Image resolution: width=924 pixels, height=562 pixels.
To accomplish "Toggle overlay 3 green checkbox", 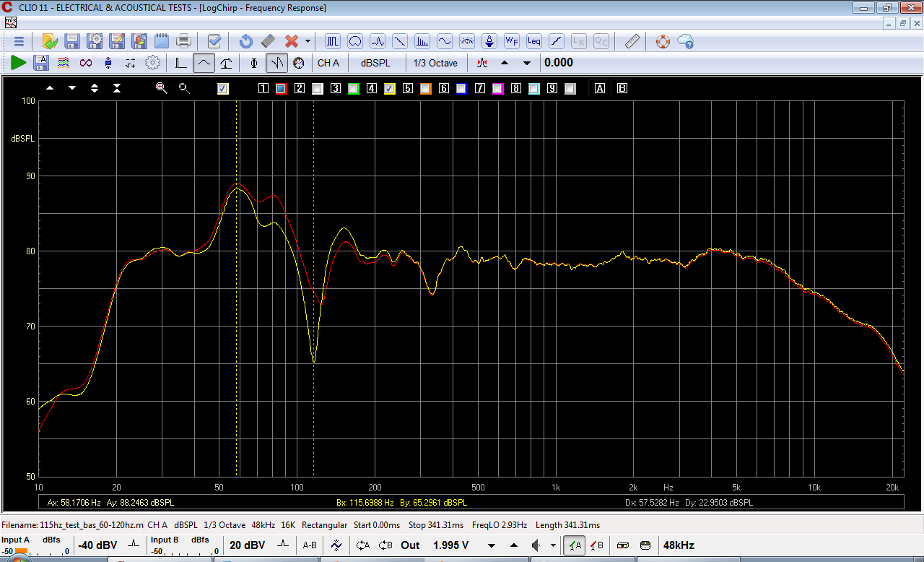I will [354, 89].
